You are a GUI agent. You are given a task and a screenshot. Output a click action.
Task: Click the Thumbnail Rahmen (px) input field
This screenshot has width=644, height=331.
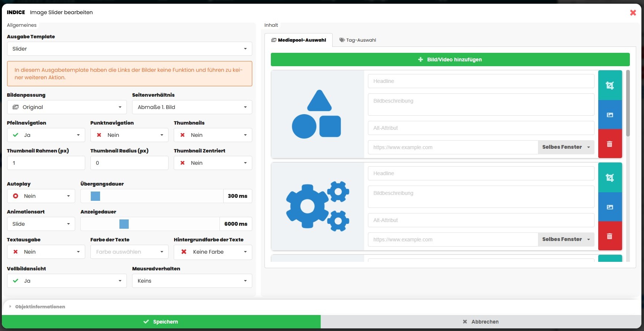46,163
